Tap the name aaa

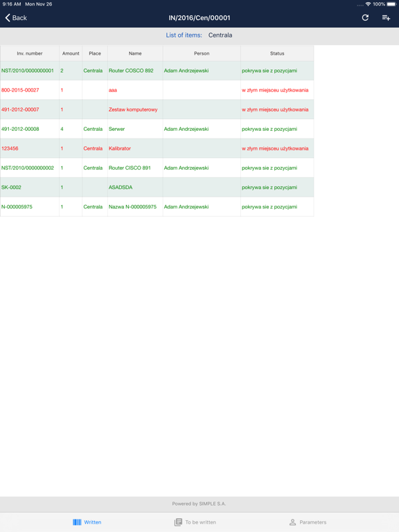[113, 90]
